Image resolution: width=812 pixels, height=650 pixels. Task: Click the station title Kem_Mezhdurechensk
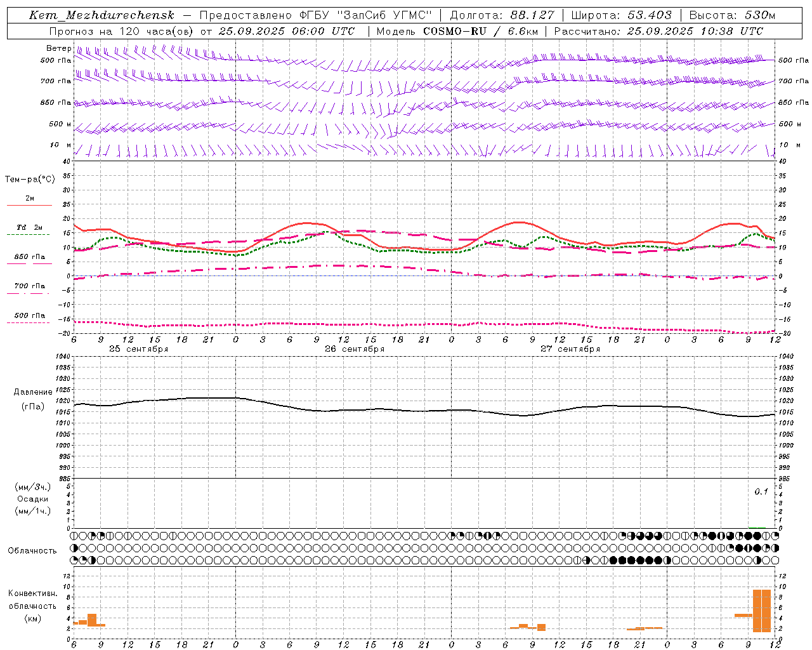[101, 15]
